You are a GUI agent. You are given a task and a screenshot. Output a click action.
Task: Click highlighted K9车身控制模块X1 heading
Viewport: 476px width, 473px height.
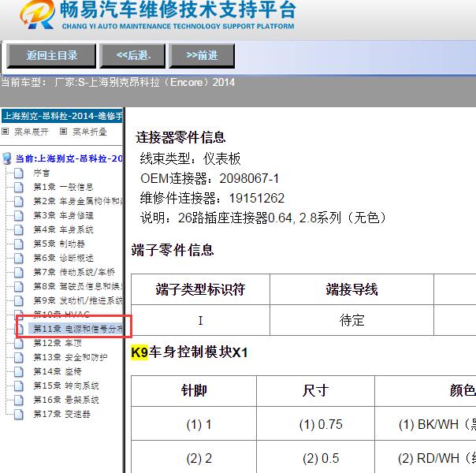click(x=189, y=352)
